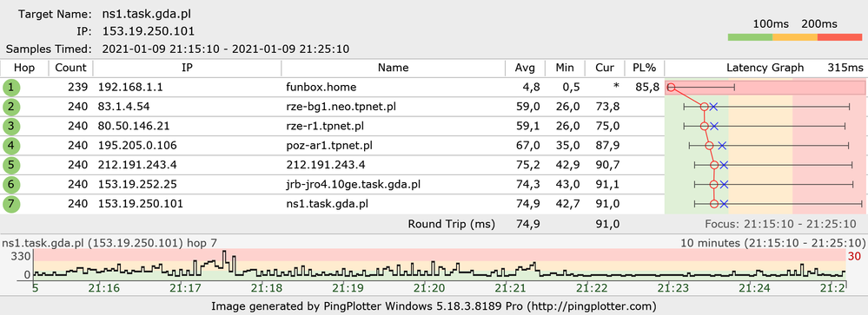Click hop 2 current value 73,8
868x315 pixels.
[x=607, y=107]
